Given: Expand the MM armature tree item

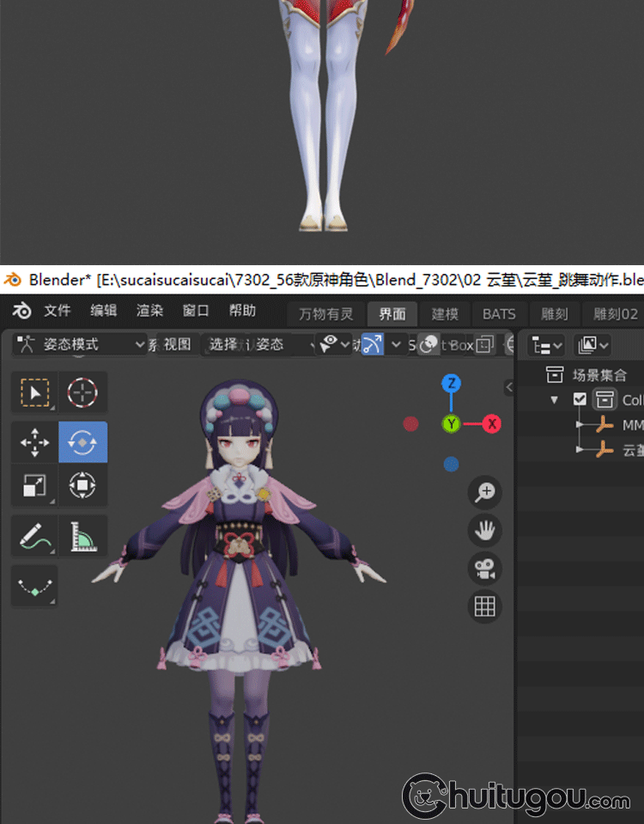Looking at the screenshot, I should [x=580, y=425].
